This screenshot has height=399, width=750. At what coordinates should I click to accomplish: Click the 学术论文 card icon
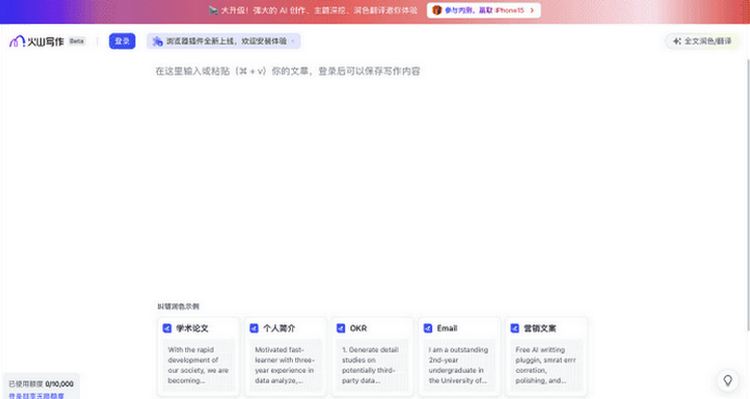[x=167, y=328]
